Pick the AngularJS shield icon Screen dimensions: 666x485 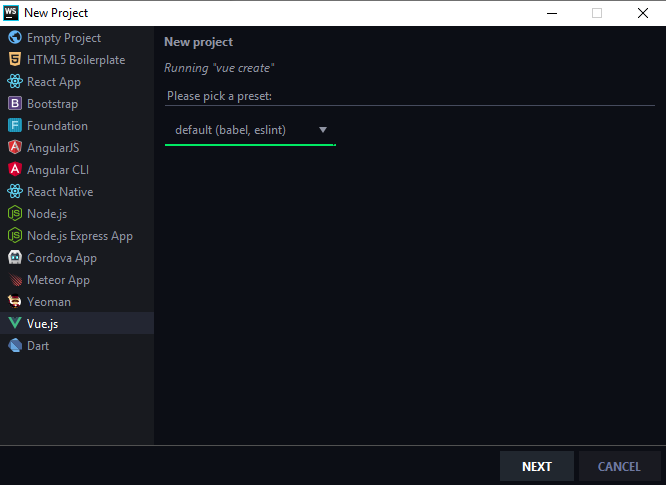(x=15, y=147)
